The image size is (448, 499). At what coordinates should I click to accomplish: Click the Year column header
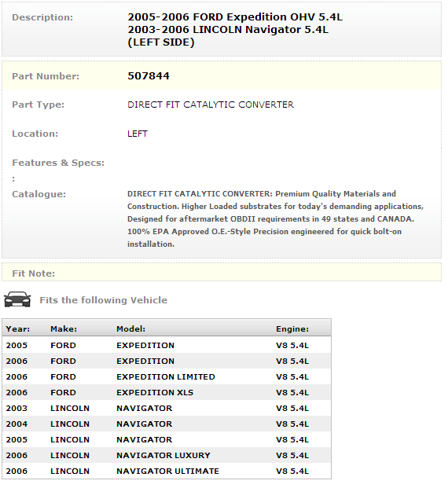18,328
